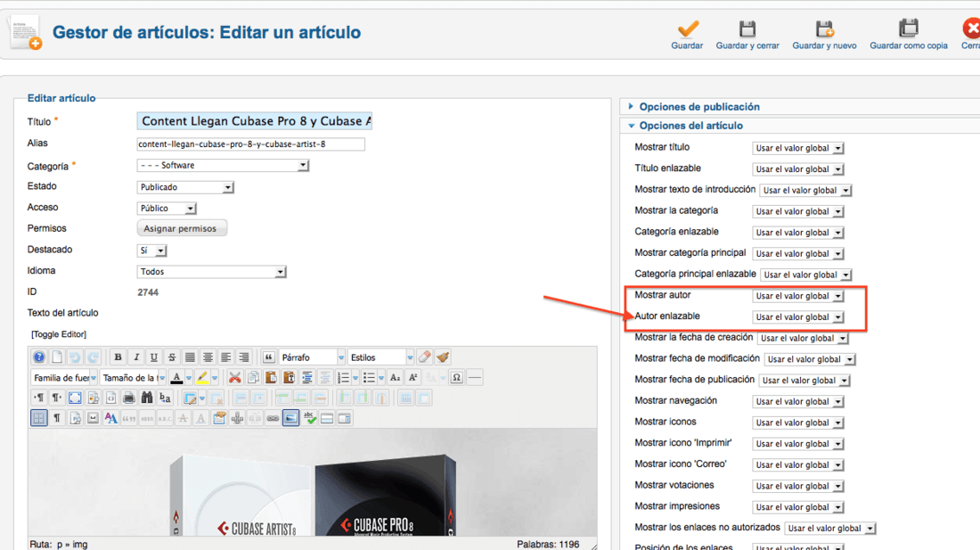The width and height of the screenshot is (980, 550).
Task: Click the Alias input field
Action: click(x=250, y=144)
